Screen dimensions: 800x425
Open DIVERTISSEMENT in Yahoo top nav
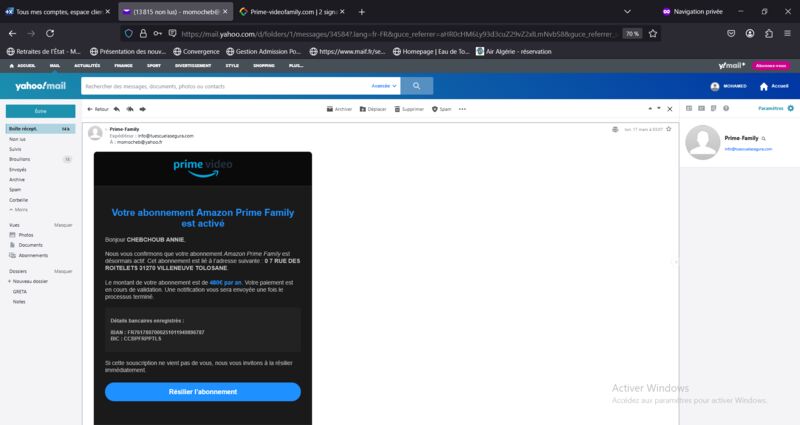click(193, 66)
